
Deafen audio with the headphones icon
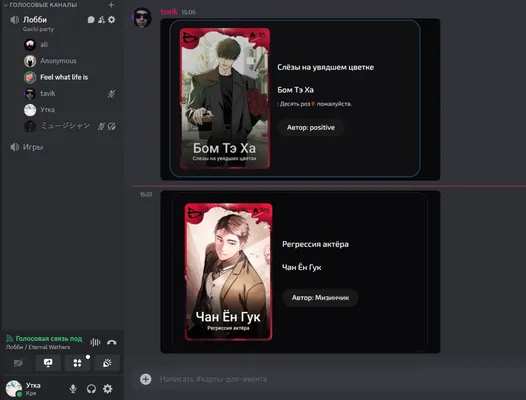(x=91, y=389)
